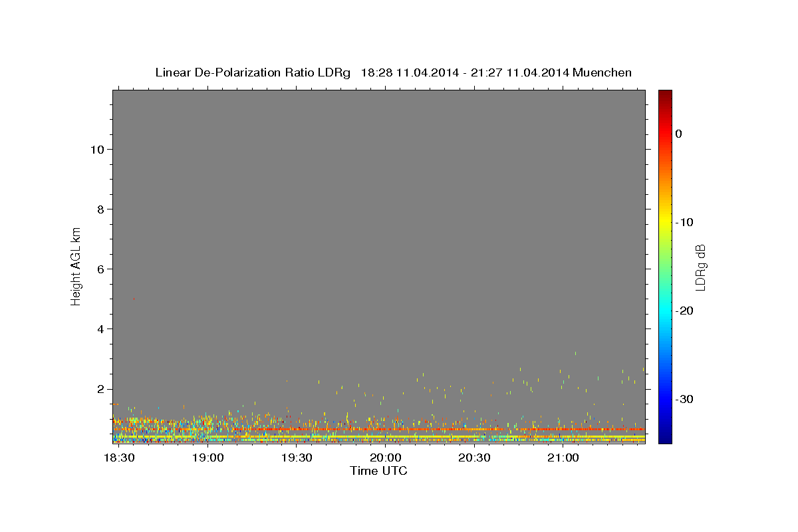
Task: Click the plot title text
Action: pos(393,72)
